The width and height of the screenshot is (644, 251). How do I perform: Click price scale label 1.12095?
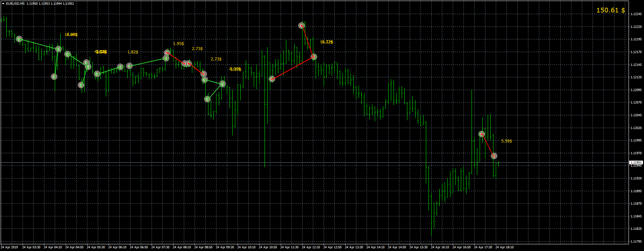click(x=636, y=90)
